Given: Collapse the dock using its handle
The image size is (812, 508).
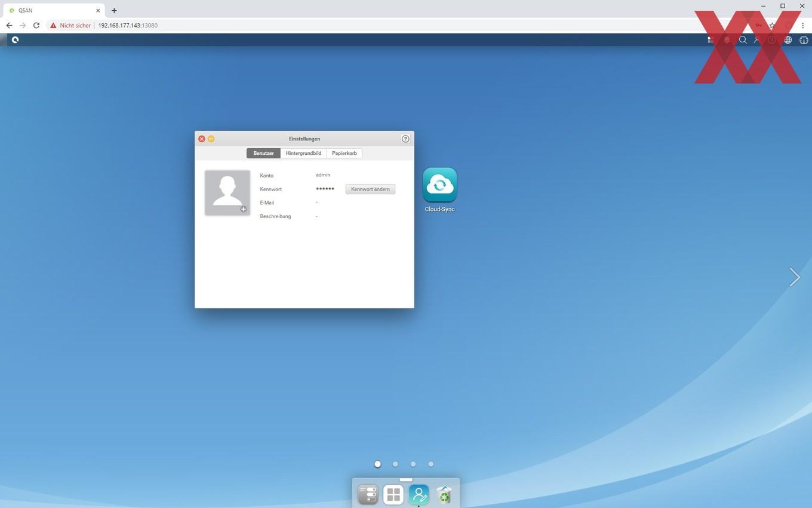Looking at the screenshot, I should click(406, 479).
